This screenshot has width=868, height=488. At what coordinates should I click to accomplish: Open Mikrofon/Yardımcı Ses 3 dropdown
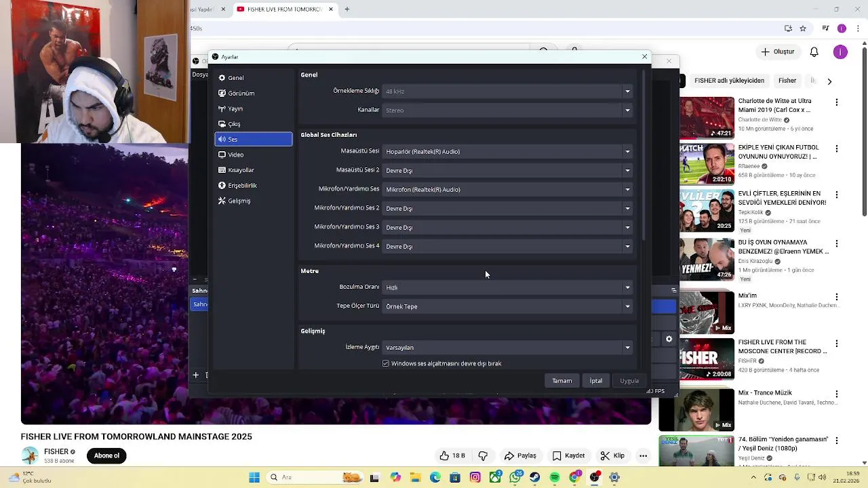[x=507, y=228]
